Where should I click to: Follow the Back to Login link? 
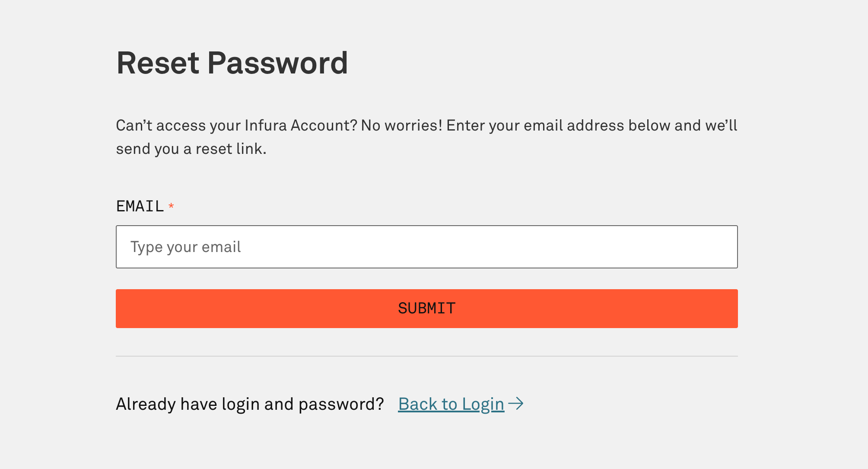[x=451, y=404]
